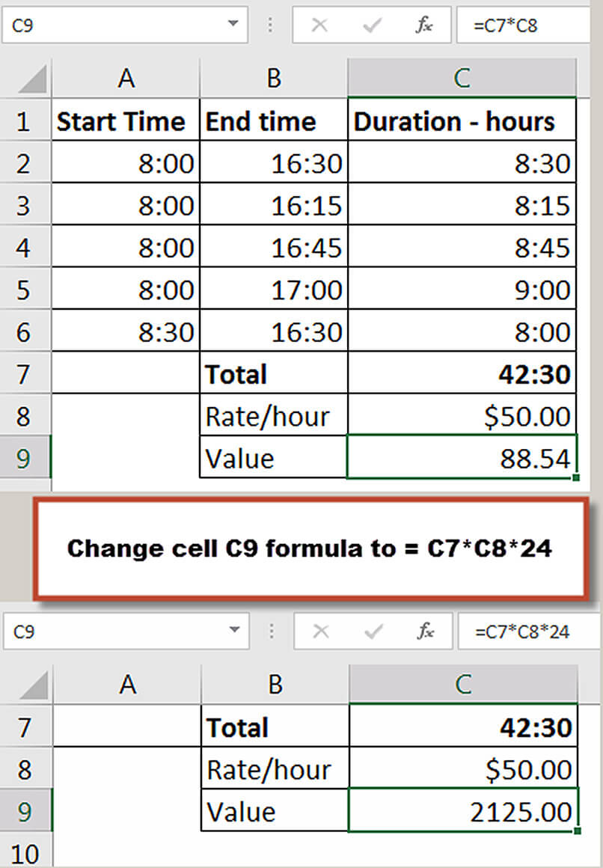Select the cell showing 88.54
The width and height of the screenshot is (603, 868).
pyautogui.click(x=462, y=457)
